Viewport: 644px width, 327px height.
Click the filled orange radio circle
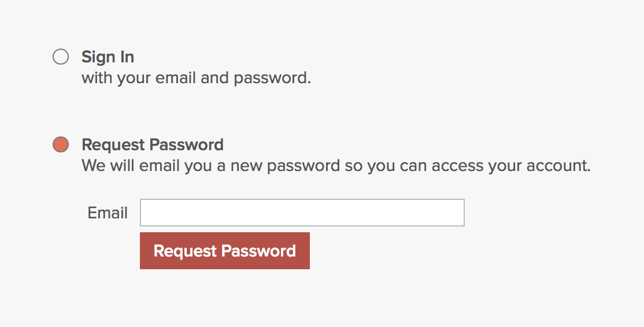pos(61,144)
